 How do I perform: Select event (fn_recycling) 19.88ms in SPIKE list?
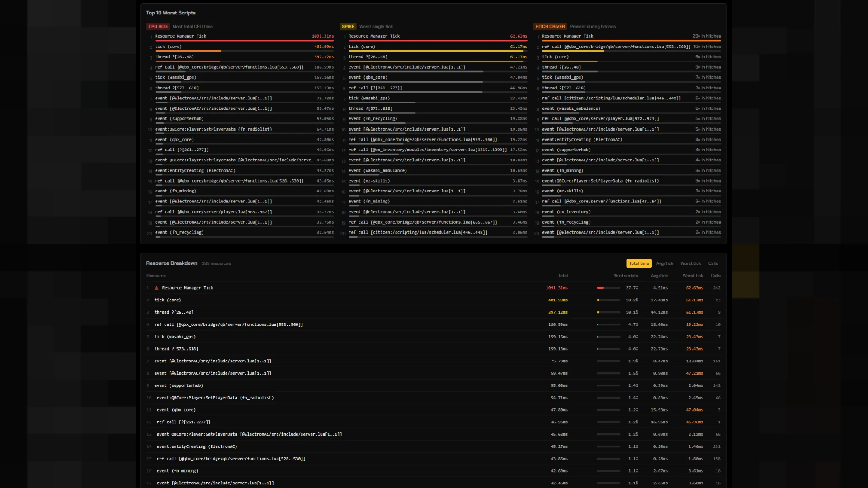pos(434,120)
